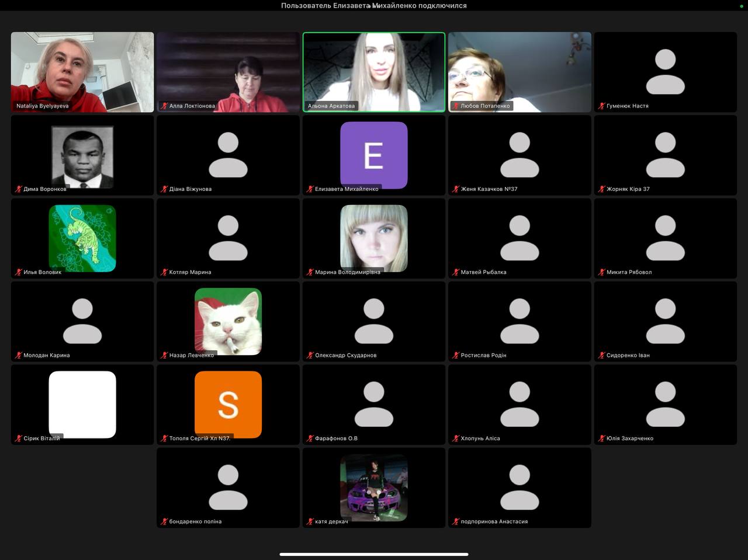Click the green status dot in top-right corner

coord(742,6)
